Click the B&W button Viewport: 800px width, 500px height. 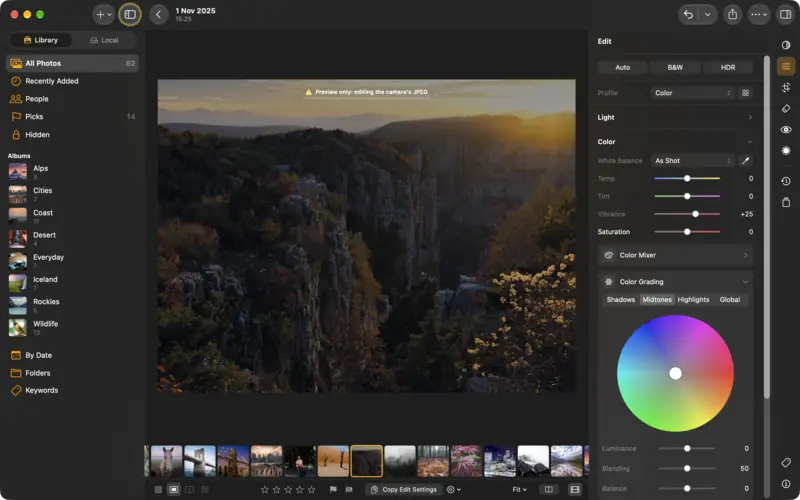click(675, 67)
